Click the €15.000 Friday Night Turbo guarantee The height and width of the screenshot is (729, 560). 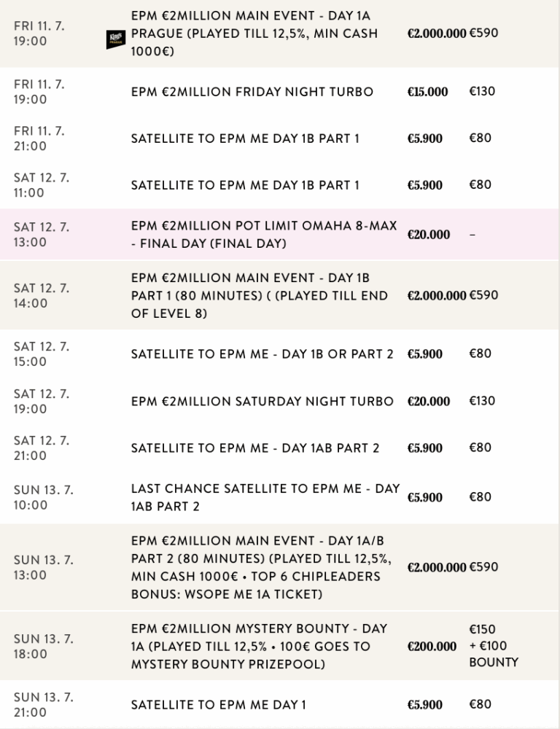pos(427,92)
